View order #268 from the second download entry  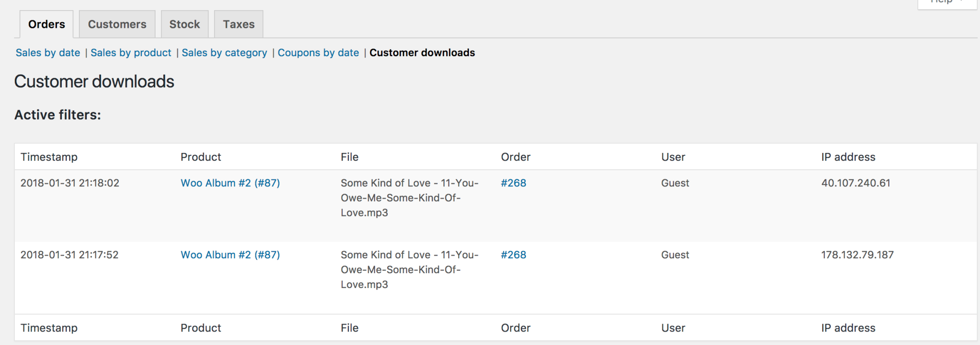coord(513,255)
